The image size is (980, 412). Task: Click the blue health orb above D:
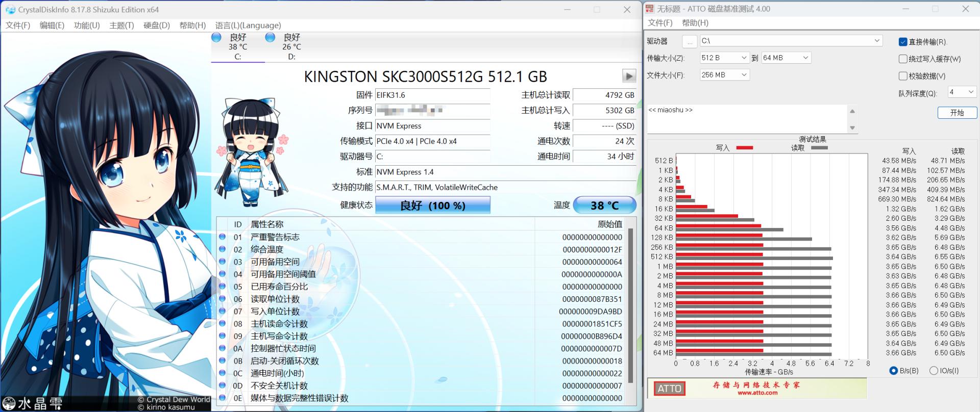[271, 37]
